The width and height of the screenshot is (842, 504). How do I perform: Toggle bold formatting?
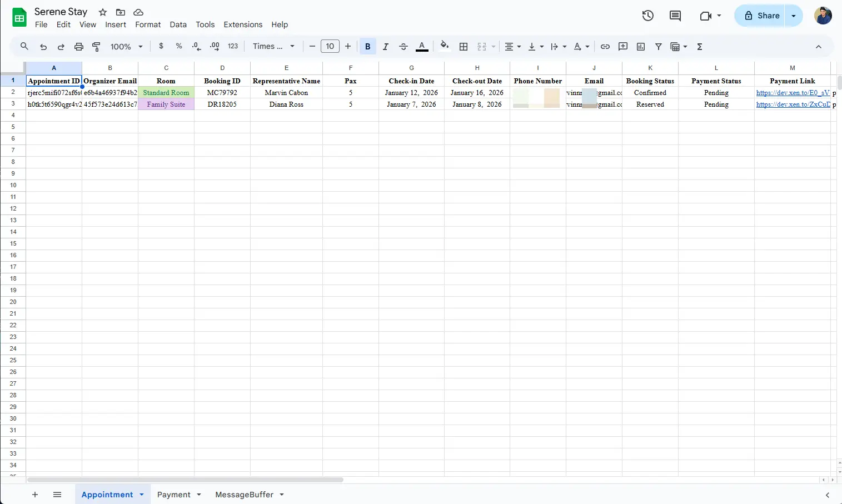pyautogui.click(x=367, y=47)
